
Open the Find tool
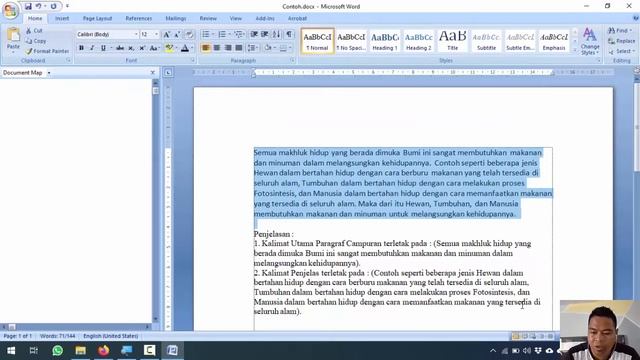click(620, 31)
